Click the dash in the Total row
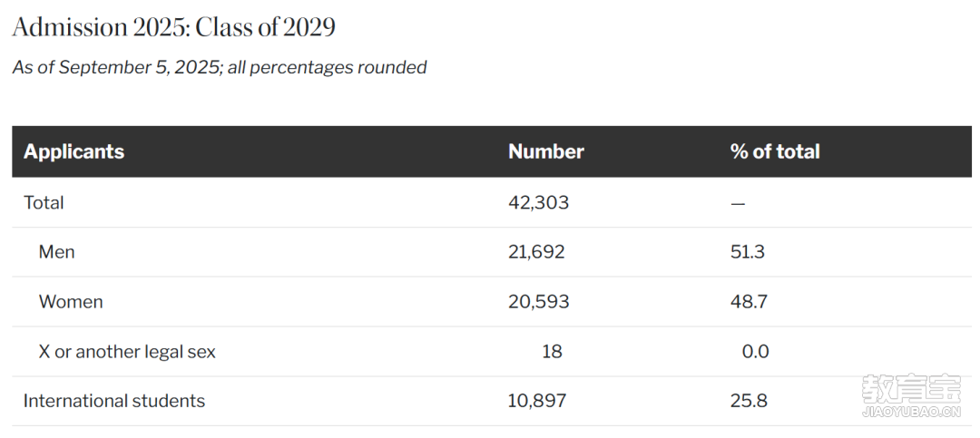This screenshot has height=438, width=980. pyautogui.click(x=737, y=203)
